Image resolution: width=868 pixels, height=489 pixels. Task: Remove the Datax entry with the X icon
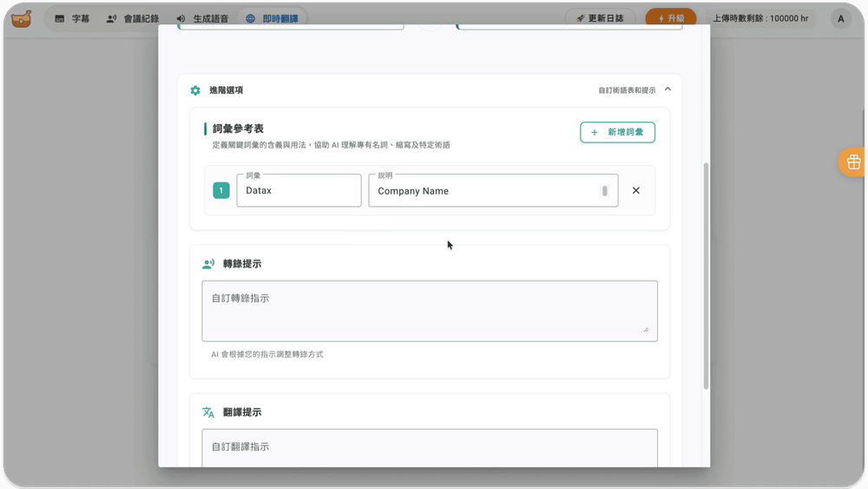635,190
